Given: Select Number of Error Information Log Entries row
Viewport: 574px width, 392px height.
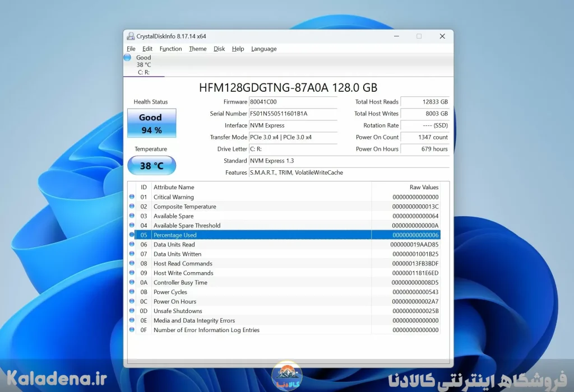Looking at the screenshot, I should tap(284, 330).
